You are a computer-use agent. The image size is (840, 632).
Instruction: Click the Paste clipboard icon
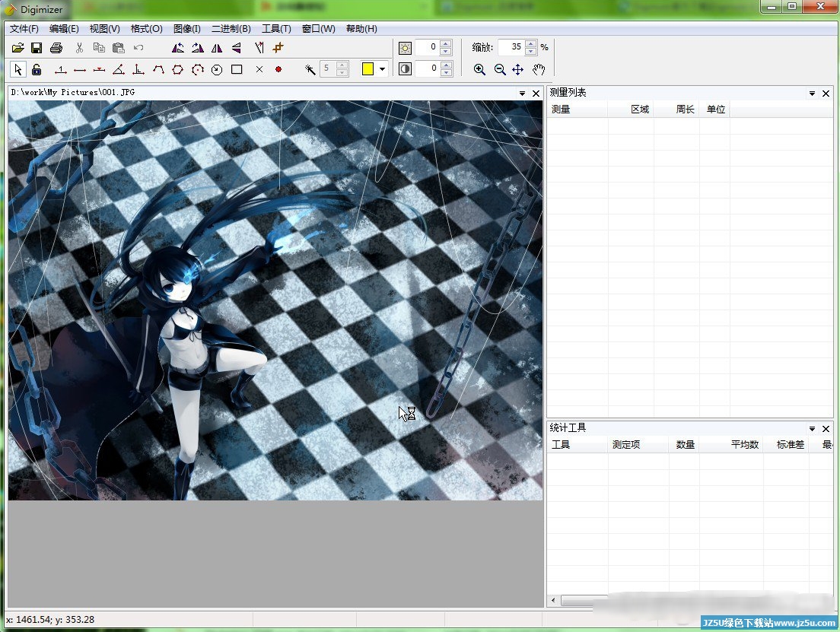tap(119, 48)
